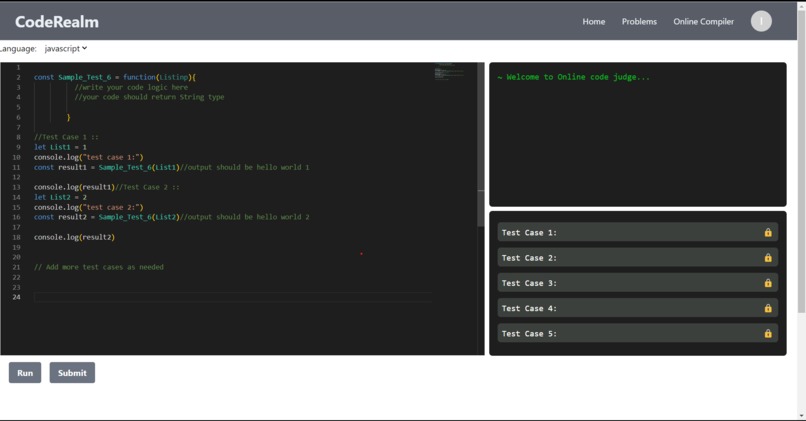The image size is (806, 421).
Task: Open the Online Compiler link
Action: [x=703, y=22]
